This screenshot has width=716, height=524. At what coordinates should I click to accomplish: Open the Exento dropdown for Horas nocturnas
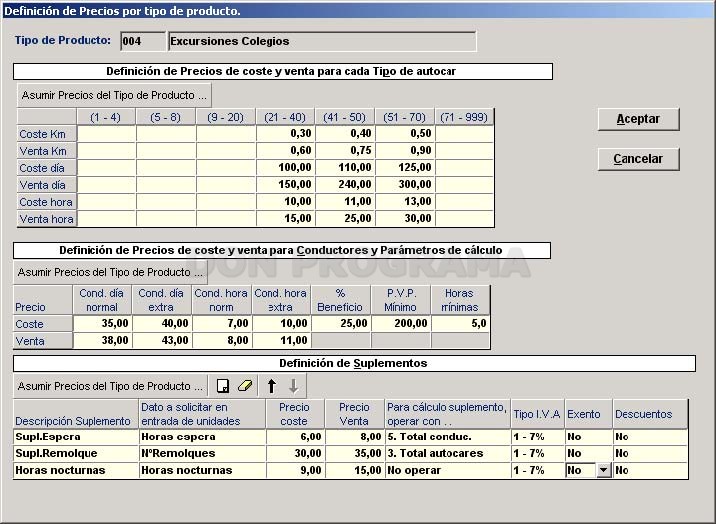[x=604, y=470]
